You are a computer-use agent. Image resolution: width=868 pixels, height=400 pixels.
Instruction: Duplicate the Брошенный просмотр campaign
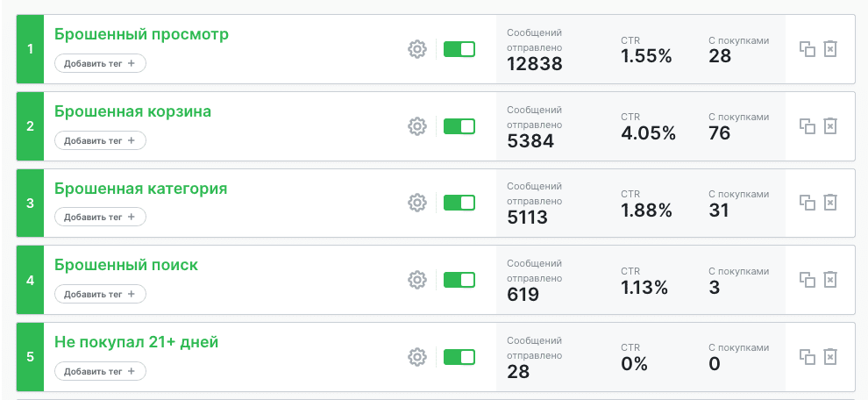coord(808,49)
